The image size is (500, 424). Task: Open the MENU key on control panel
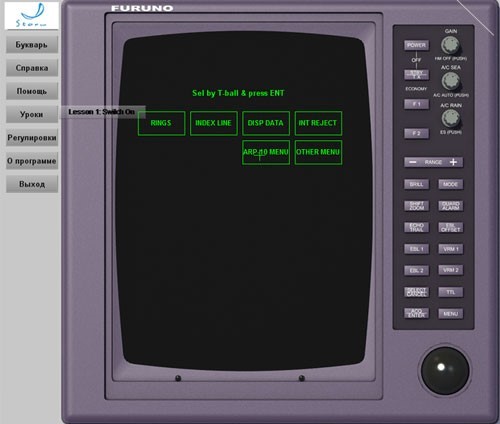(450, 313)
